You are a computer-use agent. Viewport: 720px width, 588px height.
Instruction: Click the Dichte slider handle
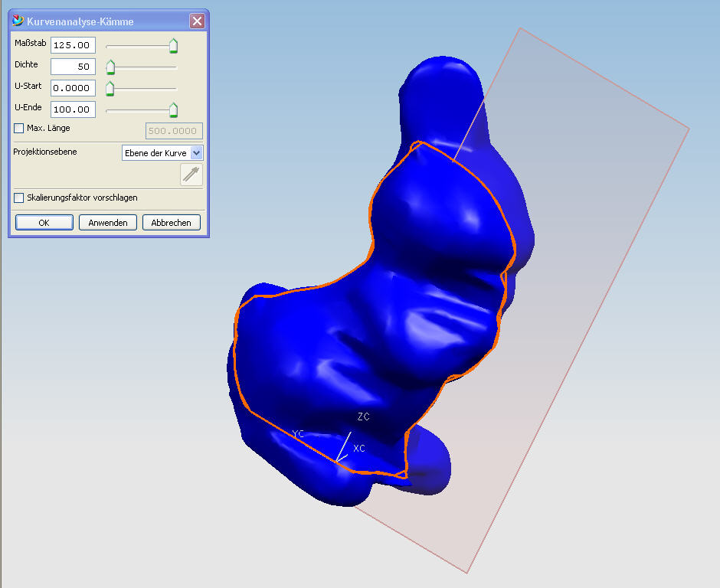110,67
